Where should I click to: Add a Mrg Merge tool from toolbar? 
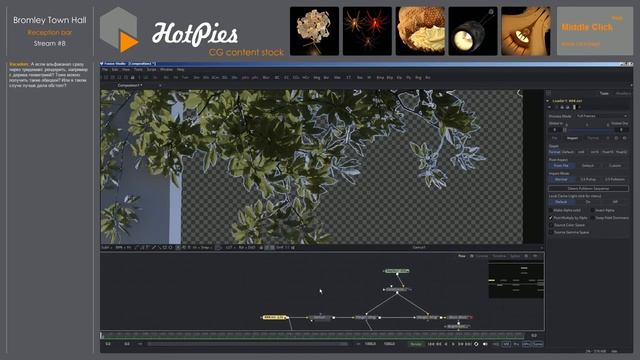pyautogui.click(x=317, y=78)
